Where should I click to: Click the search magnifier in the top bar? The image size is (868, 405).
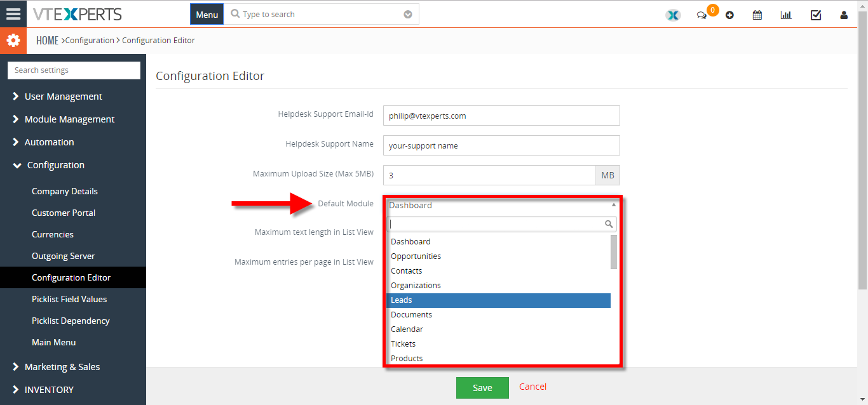point(235,14)
